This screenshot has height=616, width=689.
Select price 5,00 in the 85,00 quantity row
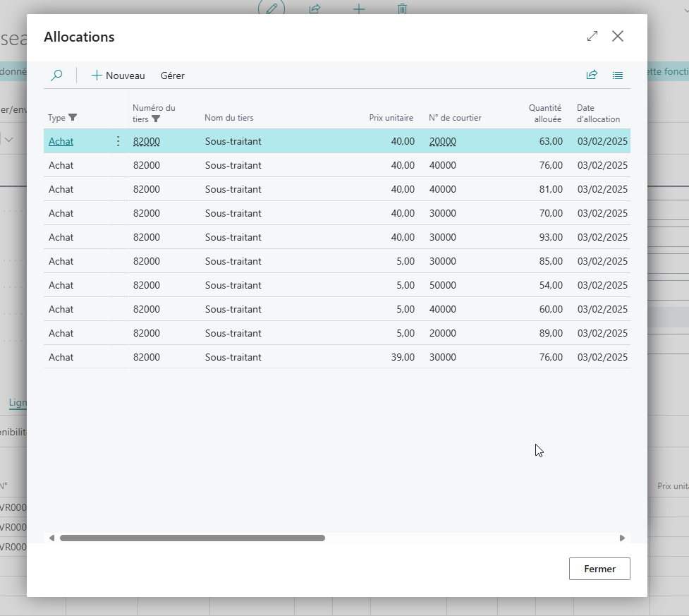(406, 261)
